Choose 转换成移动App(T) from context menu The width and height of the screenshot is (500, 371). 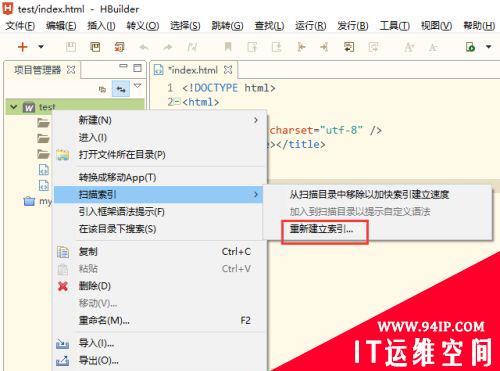[x=117, y=177]
